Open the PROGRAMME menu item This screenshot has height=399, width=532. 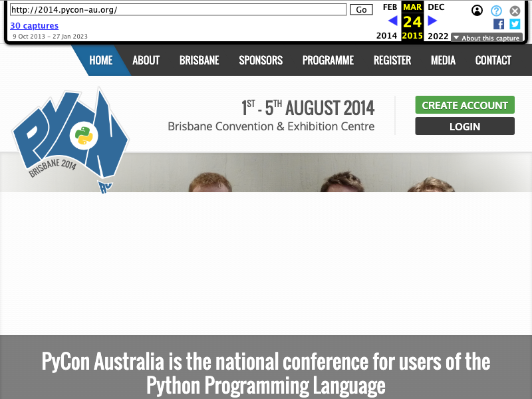tap(328, 60)
